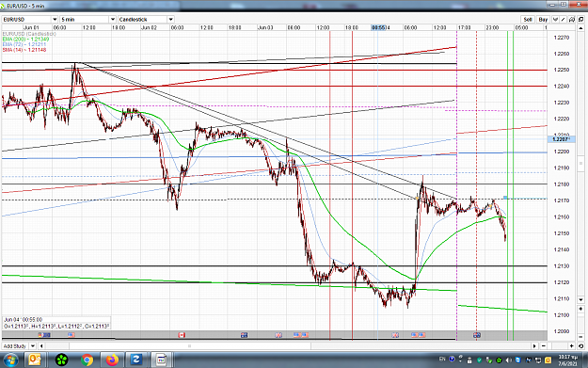Minimize the EUR/USD chart window

[552, 5]
